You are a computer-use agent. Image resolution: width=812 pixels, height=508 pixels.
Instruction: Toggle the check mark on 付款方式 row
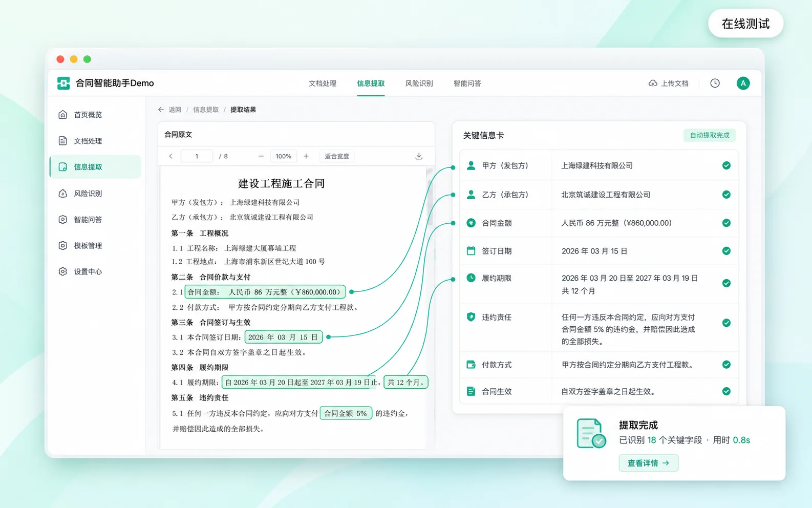coord(726,365)
